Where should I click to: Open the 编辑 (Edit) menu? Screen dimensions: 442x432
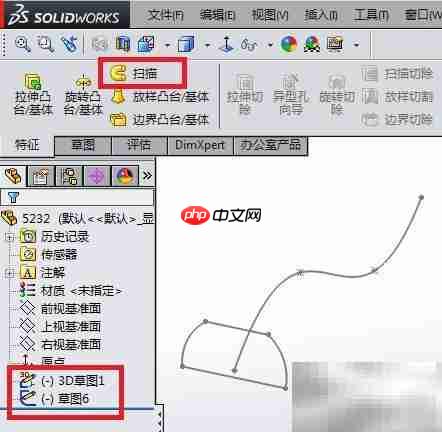tap(217, 15)
